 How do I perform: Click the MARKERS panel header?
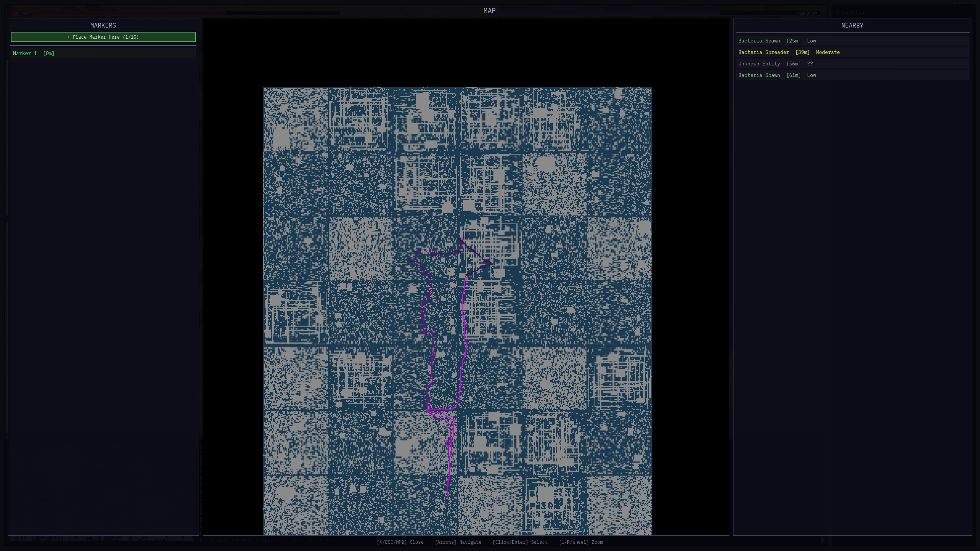pos(103,25)
